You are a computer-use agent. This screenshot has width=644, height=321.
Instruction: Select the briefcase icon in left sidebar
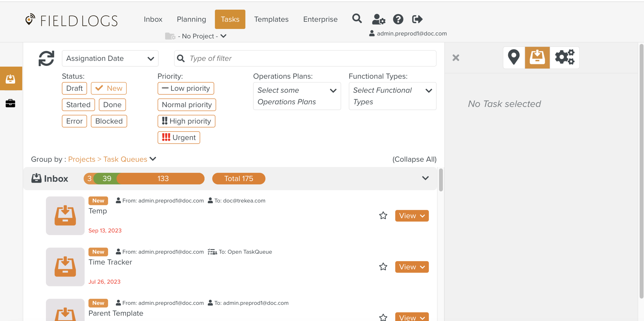[x=11, y=103]
